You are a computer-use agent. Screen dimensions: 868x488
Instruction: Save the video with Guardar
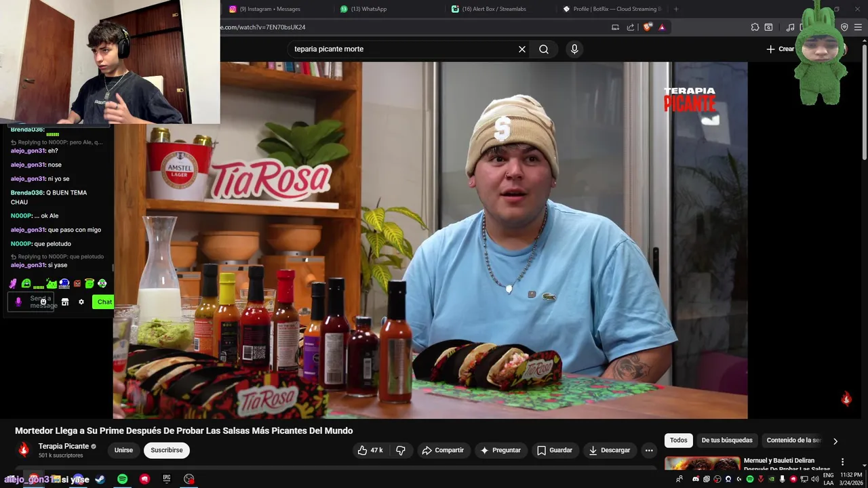coord(555,450)
